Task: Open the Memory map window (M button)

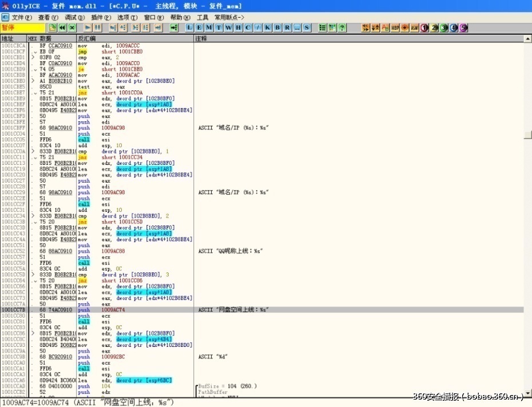Action: coord(210,27)
